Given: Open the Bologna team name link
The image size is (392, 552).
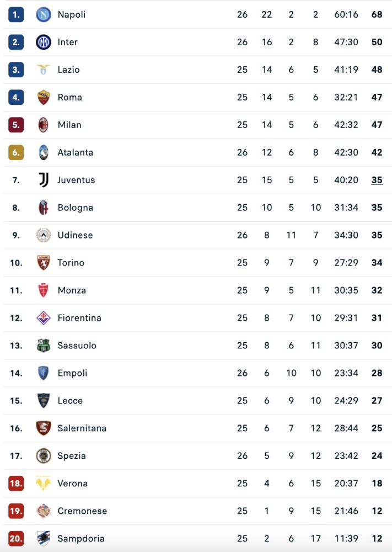Looking at the screenshot, I should pos(75,208).
